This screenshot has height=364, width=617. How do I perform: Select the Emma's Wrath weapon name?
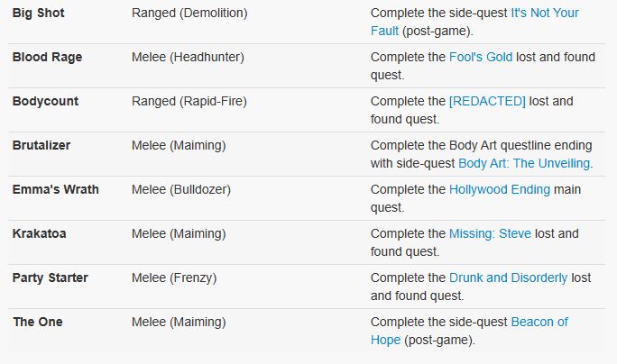pyautogui.click(x=56, y=190)
